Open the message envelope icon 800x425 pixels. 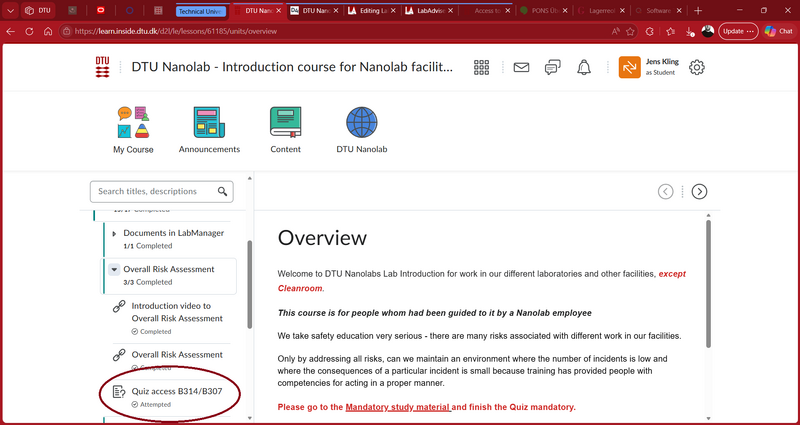click(521, 67)
